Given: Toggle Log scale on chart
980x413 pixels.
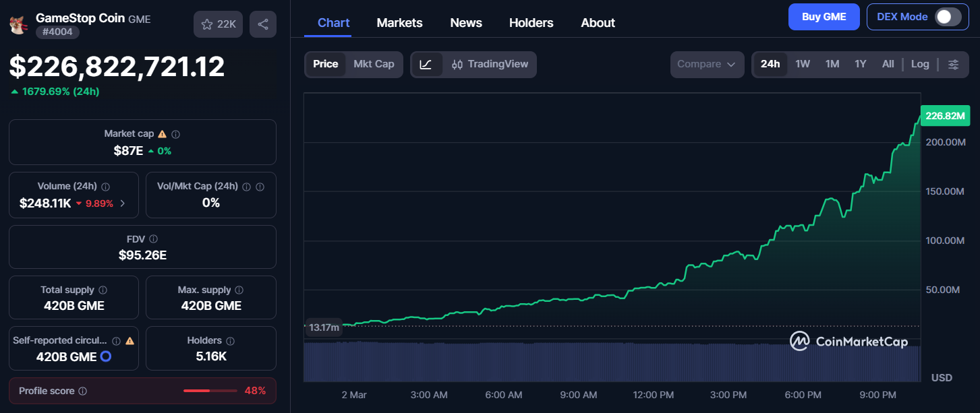Looking at the screenshot, I should point(920,64).
